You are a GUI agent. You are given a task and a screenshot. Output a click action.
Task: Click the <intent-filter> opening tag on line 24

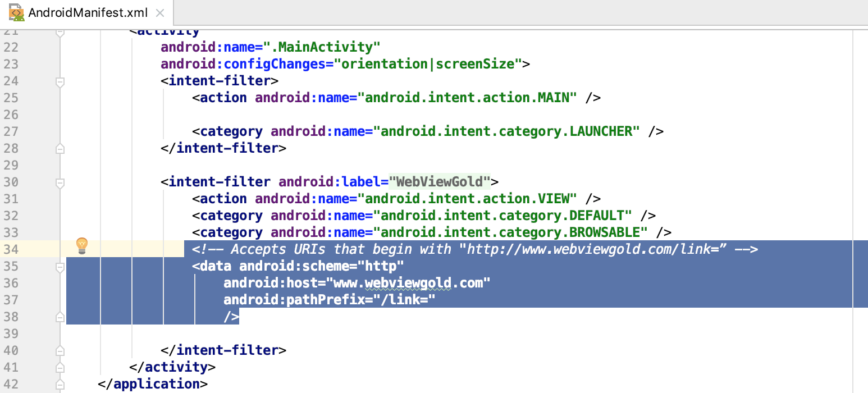point(220,80)
